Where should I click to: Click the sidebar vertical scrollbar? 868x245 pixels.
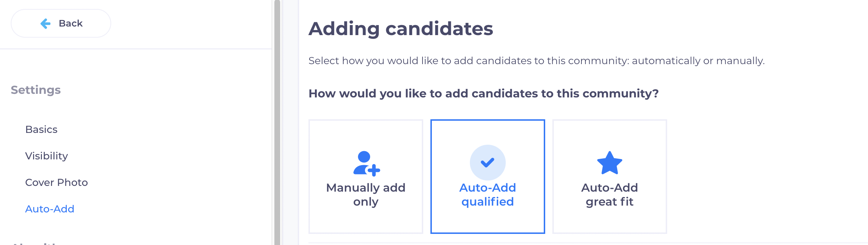click(x=277, y=122)
